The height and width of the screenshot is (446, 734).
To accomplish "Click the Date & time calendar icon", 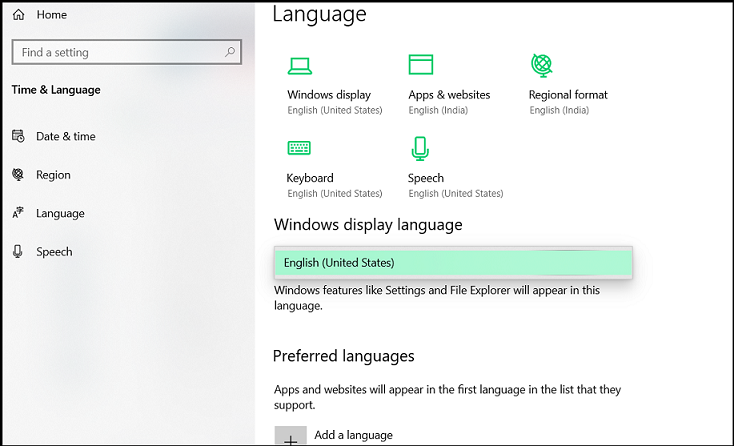I will click(x=18, y=136).
